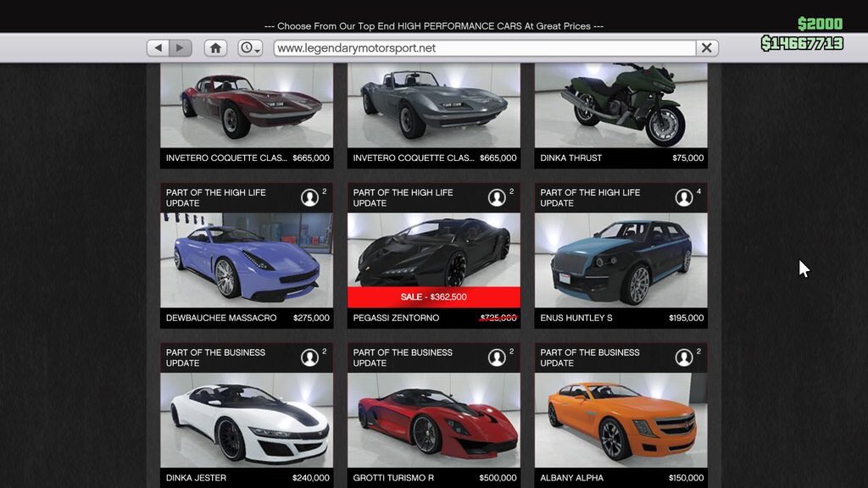This screenshot has width=868, height=488.
Task: Open the Grotti Turismo R image
Action: pyautogui.click(x=434, y=420)
